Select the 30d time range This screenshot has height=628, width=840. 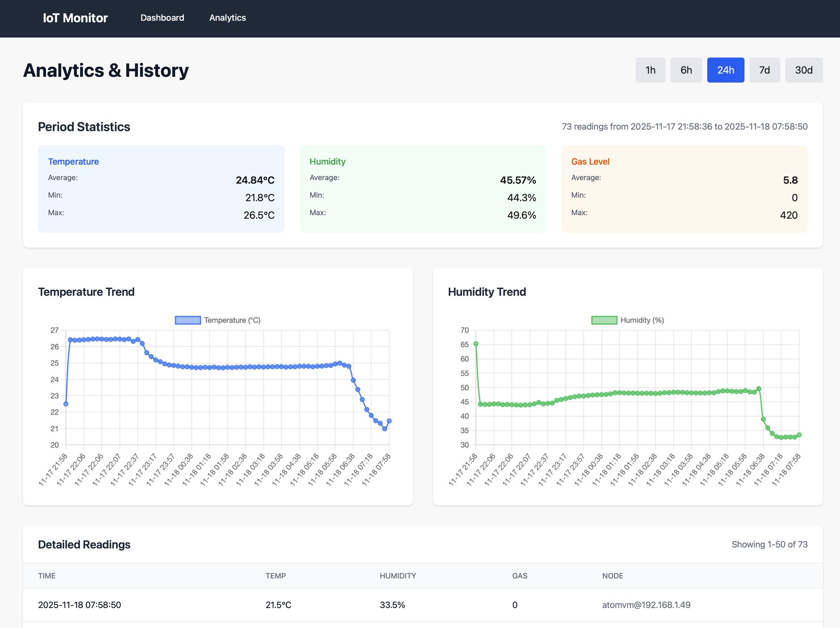point(803,70)
